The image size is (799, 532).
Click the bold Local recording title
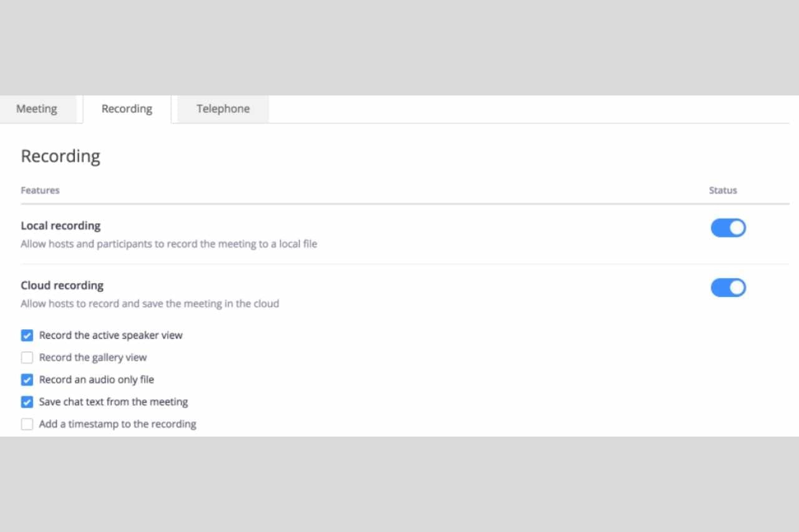tap(61, 226)
